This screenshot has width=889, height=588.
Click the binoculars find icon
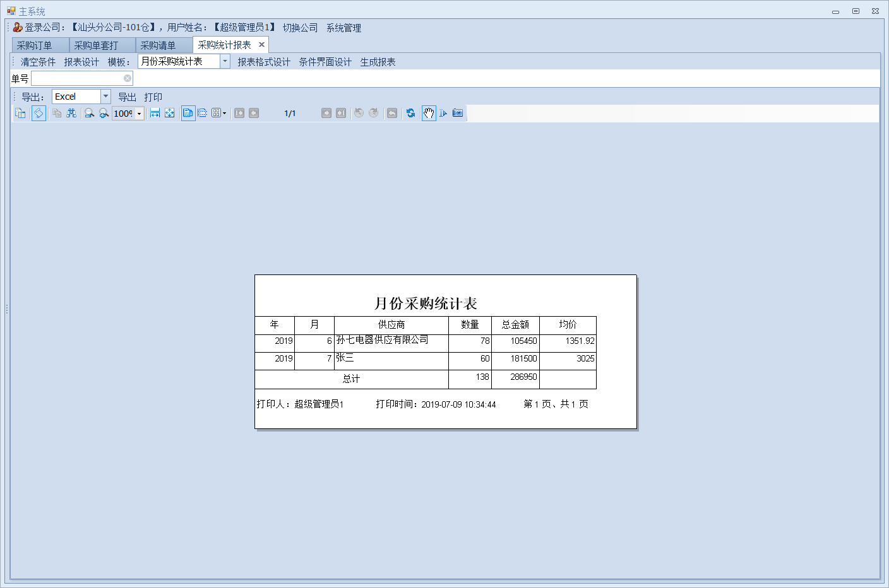pos(71,113)
